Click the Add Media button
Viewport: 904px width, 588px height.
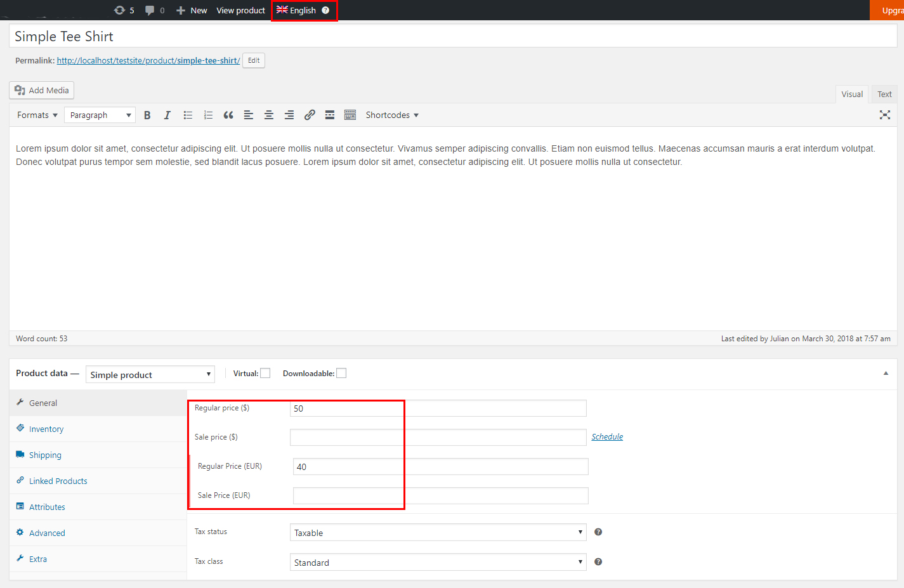[x=42, y=90]
